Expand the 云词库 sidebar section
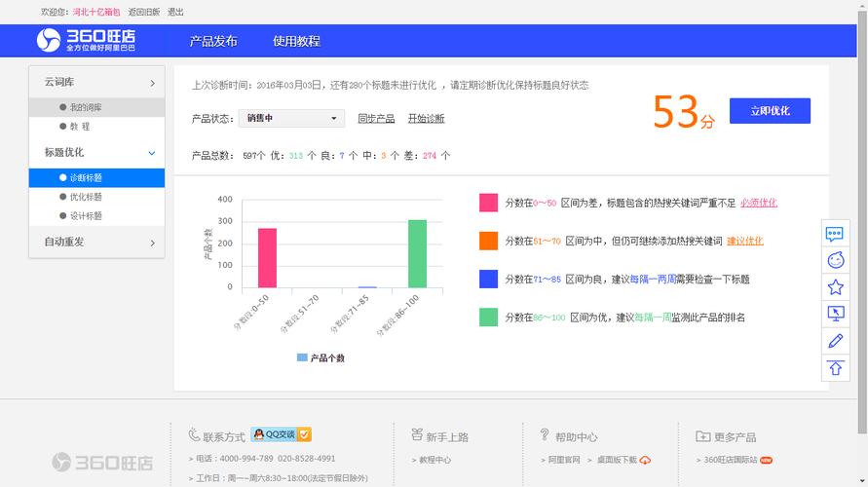Viewport: 868px width, 487px height. pos(96,82)
